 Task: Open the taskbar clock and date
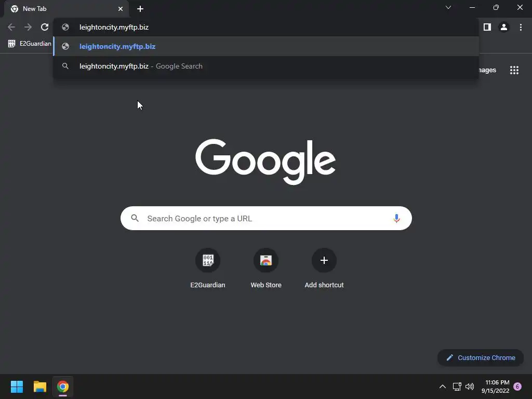[x=495, y=387]
